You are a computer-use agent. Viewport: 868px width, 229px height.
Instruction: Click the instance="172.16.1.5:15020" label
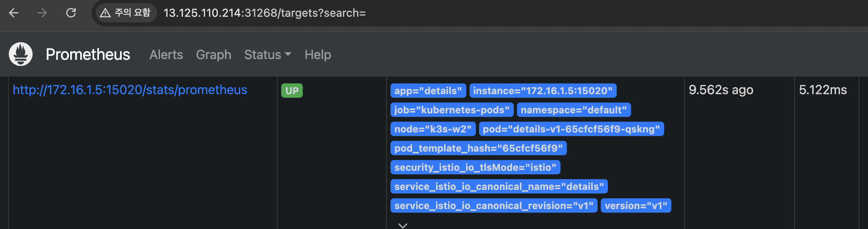pyautogui.click(x=543, y=91)
